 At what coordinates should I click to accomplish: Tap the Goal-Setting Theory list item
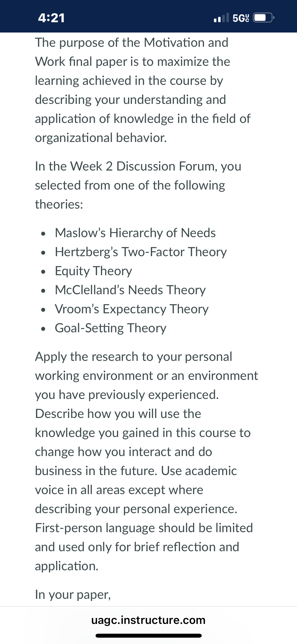(x=111, y=328)
